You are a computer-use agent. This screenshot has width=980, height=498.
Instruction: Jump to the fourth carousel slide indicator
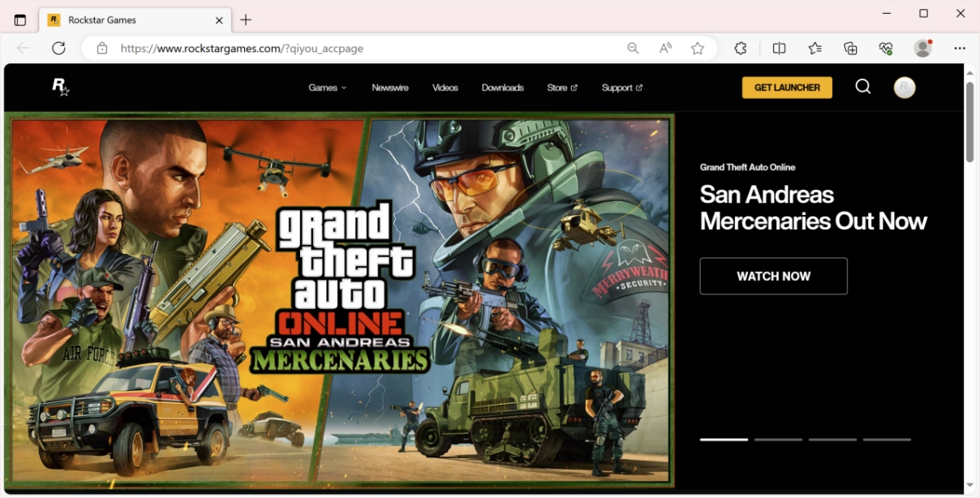[x=886, y=440]
